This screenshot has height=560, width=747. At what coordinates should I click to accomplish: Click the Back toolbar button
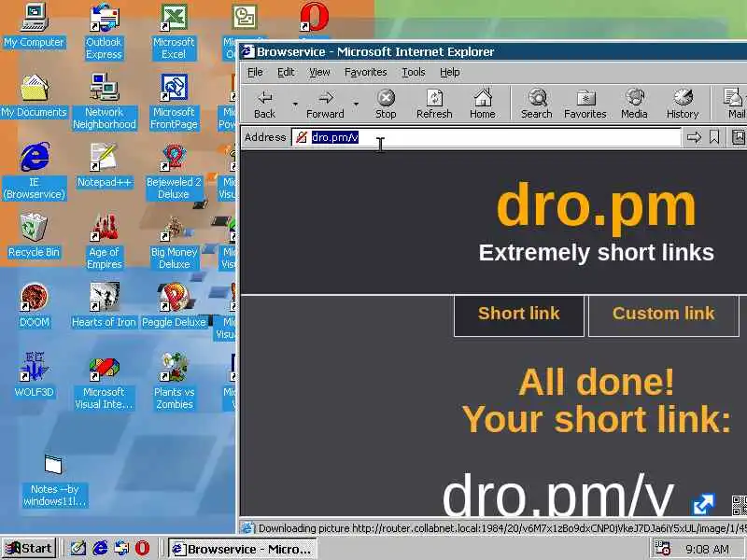264,104
